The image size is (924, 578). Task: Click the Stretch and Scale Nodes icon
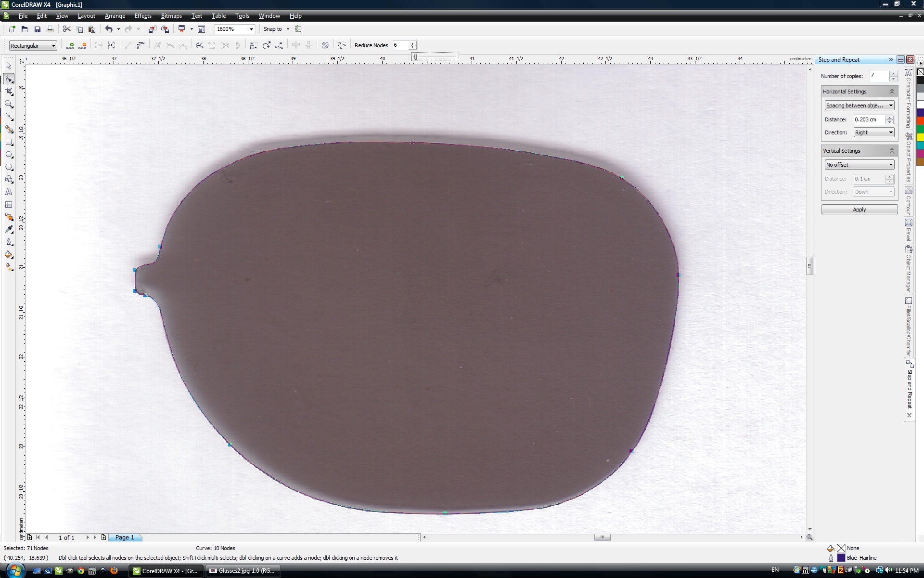click(x=254, y=45)
